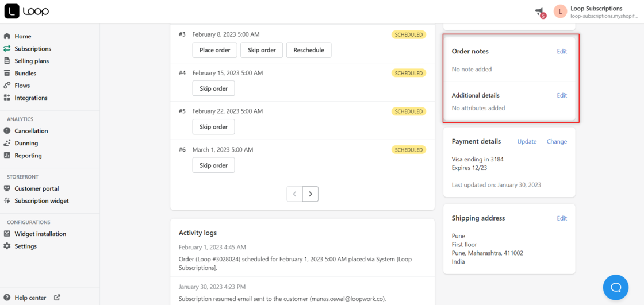This screenshot has height=305, width=644.
Task: Click the Loop logo in header
Action: click(x=27, y=11)
